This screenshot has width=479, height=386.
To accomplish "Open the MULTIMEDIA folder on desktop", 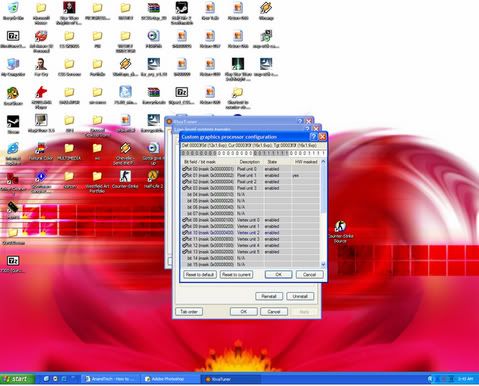I will click(x=69, y=151).
